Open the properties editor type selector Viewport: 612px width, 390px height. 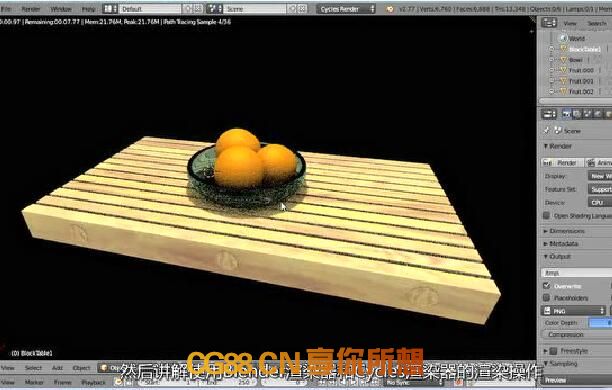549,114
